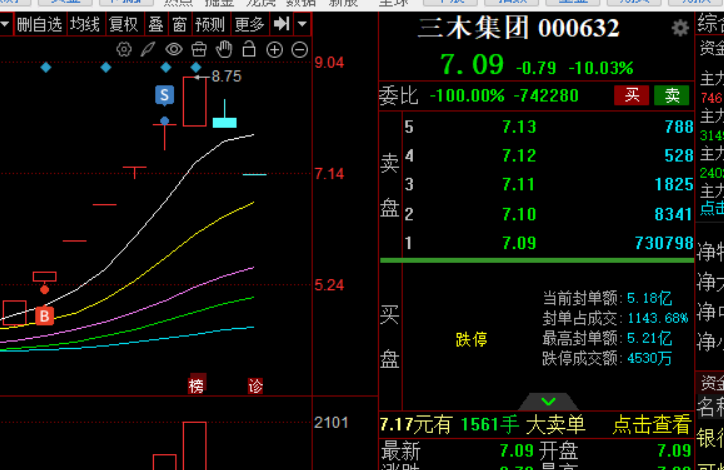
Task: Click the first blue diamond event marker
Action: (46, 67)
